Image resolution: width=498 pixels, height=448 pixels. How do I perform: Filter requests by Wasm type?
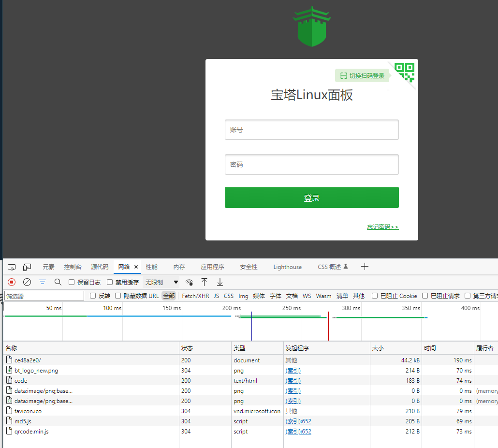pyautogui.click(x=323, y=296)
